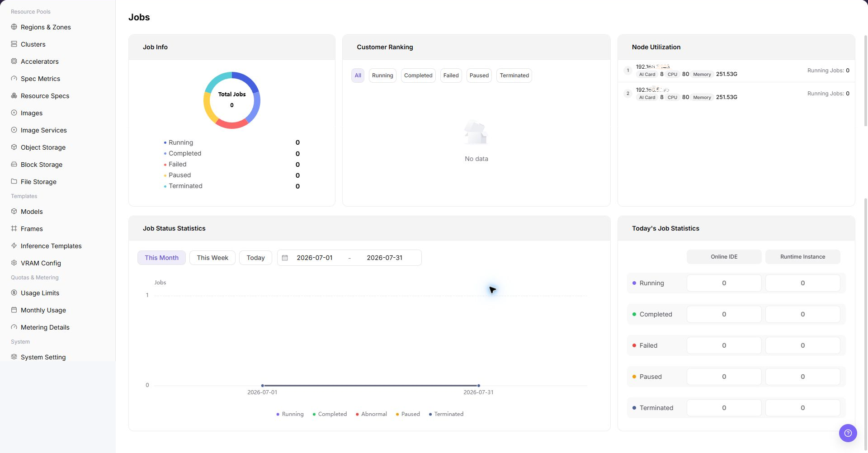868x453 pixels.
Task: Click the Block Storage disk icon
Action: coord(14,165)
